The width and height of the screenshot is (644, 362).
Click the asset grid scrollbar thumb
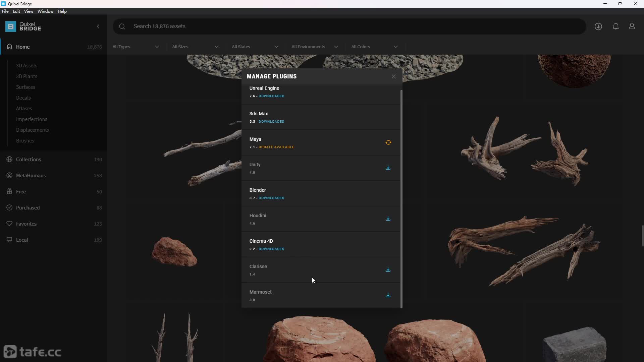pos(642,236)
